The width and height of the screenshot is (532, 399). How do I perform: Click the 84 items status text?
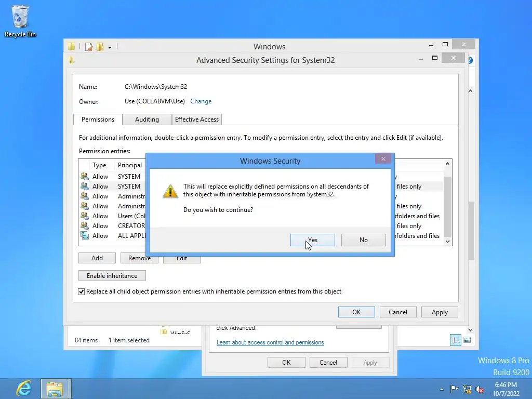tap(86, 340)
